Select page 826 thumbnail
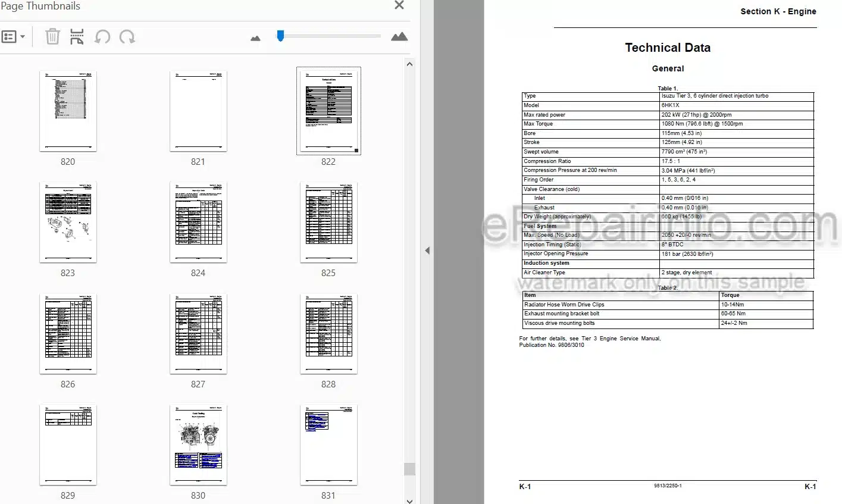 68,333
